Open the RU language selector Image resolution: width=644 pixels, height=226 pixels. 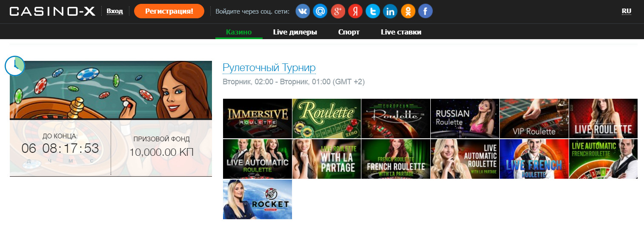(626, 11)
